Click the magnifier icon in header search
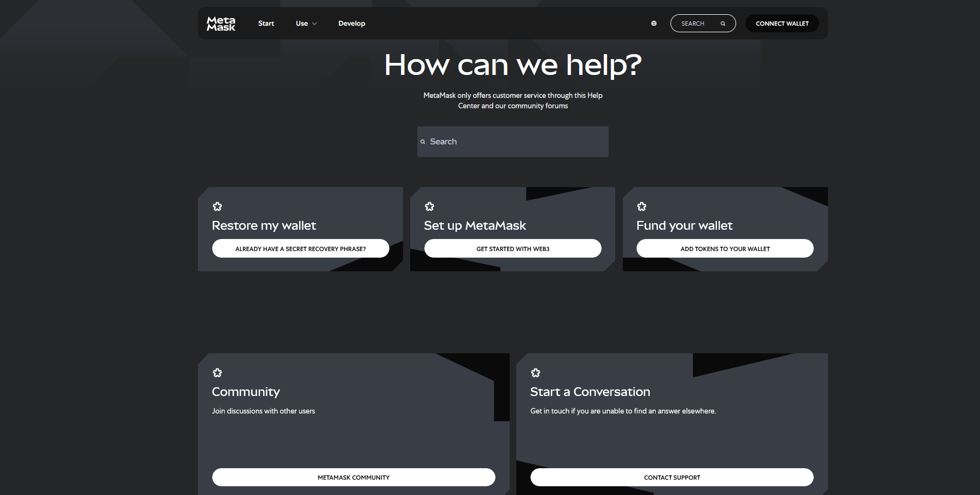Screen dimensions: 980x495 coord(723,24)
